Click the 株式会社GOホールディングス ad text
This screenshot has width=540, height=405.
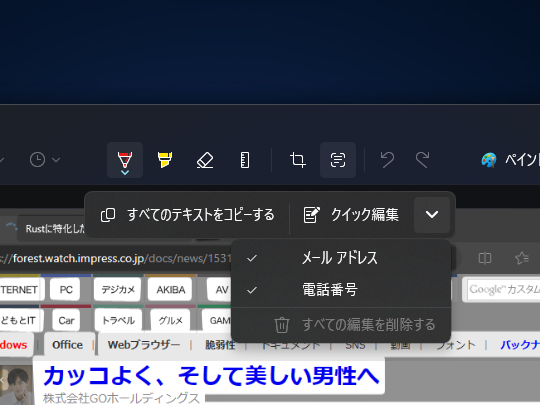[121, 398]
